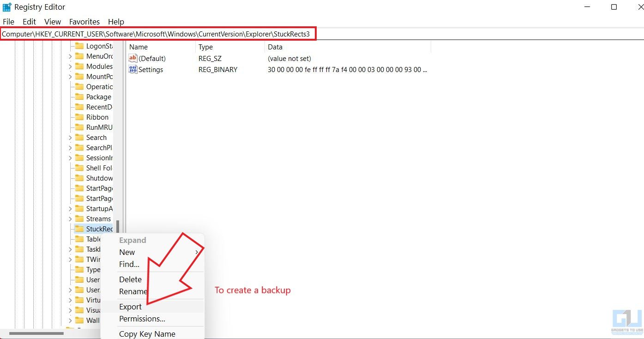Click the REG_BINARY type cell
This screenshot has height=339, width=644.
click(218, 70)
